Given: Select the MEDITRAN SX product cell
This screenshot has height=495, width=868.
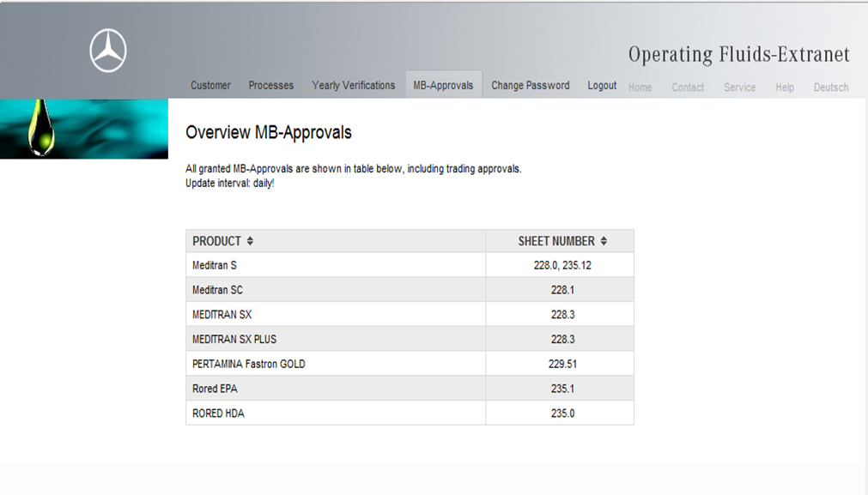Looking at the screenshot, I should click(x=336, y=314).
